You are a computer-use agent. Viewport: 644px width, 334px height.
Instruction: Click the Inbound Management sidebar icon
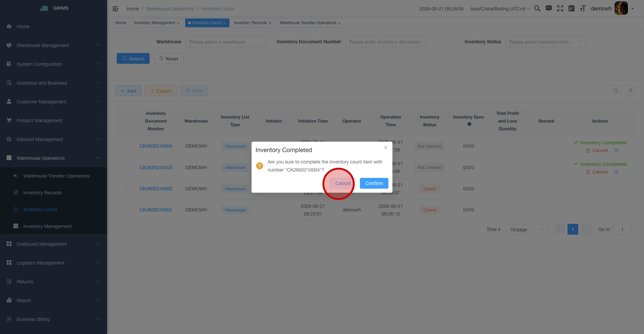point(9,139)
